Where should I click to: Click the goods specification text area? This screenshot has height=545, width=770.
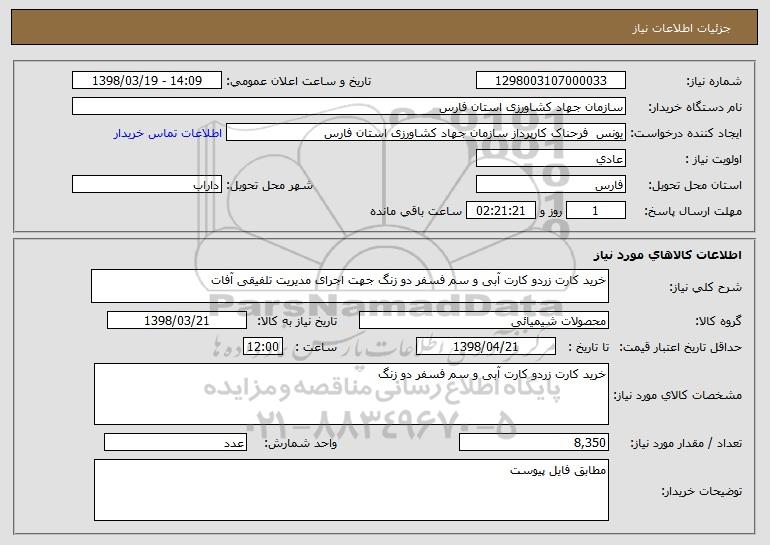[x=351, y=394]
